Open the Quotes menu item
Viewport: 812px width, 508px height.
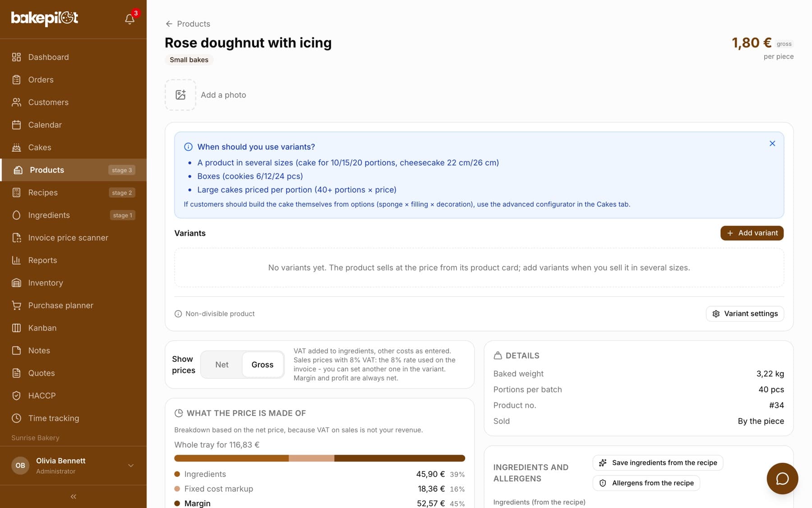(74, 373)
